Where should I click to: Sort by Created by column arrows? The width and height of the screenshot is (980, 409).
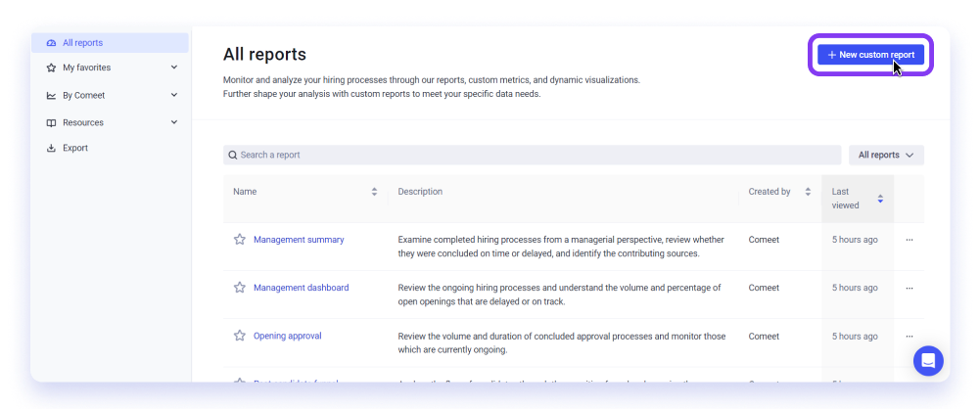pyautogui.click(x=808, y=192)
